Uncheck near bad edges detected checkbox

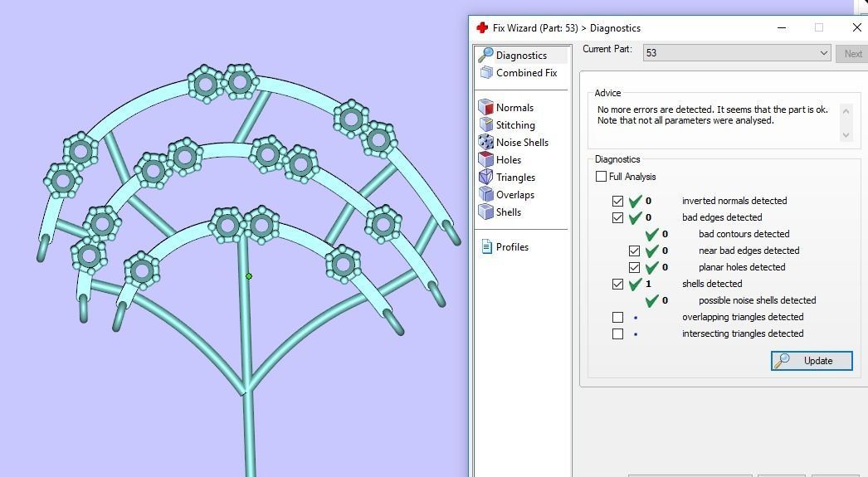634,251
